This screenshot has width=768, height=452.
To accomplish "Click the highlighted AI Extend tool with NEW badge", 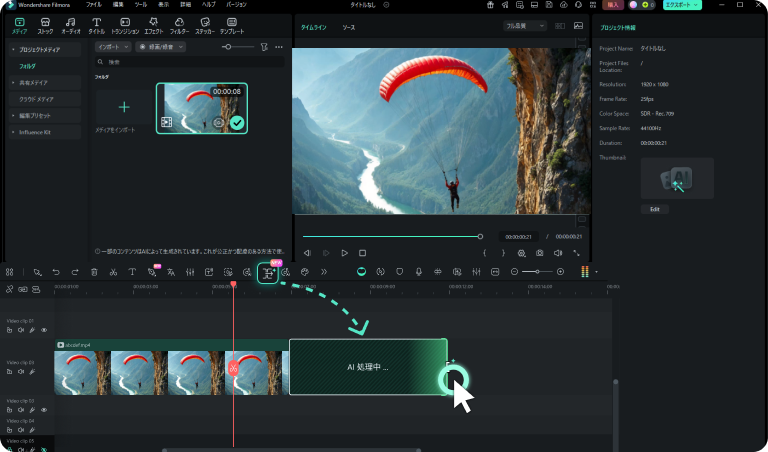I will pyautogui.click(x=268, y=273).
